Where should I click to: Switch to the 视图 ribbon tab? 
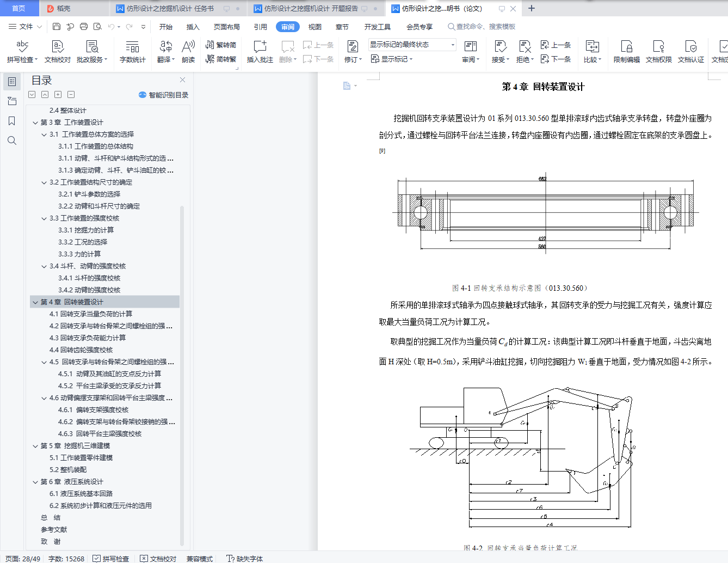click(x=315, y=27)
